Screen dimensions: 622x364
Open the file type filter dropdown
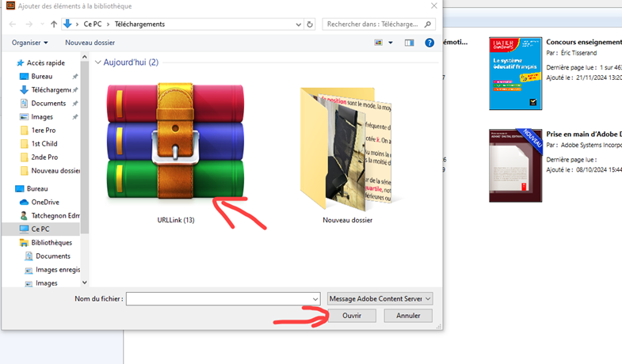click(380, 298)
